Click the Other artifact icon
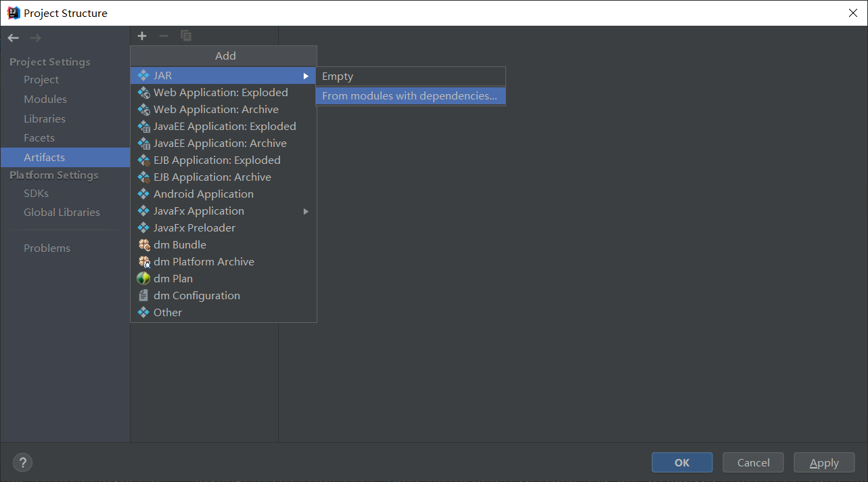 coord(143,313)
